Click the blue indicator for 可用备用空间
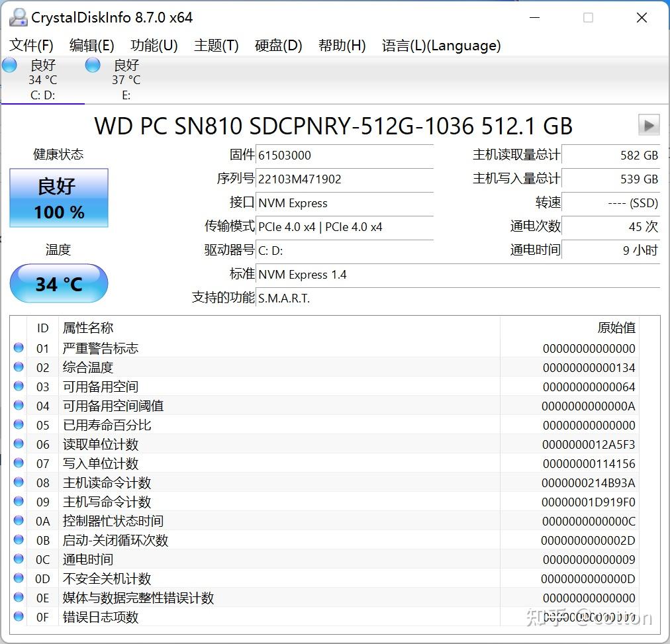 pyautogui.click(x=18, y=386)
